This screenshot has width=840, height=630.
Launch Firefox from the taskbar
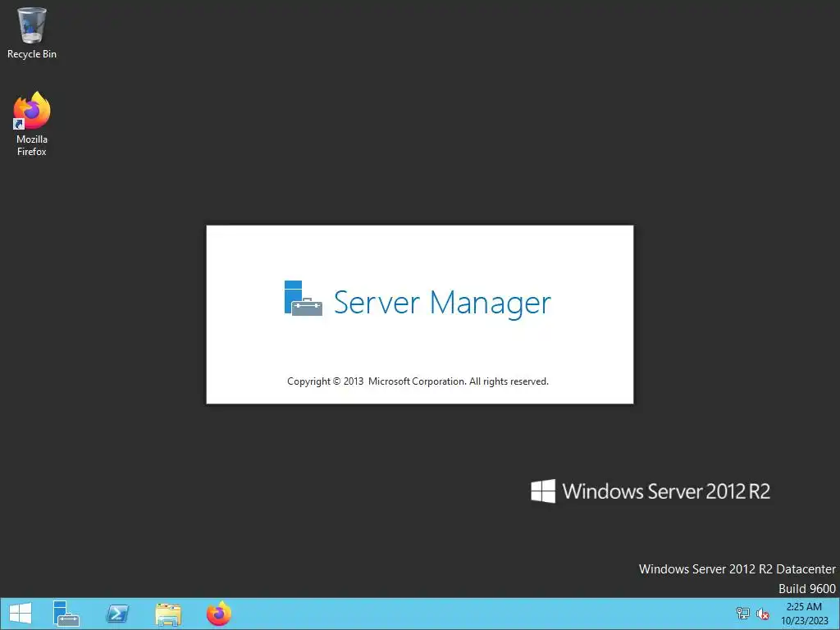click(x=219, y=614)
